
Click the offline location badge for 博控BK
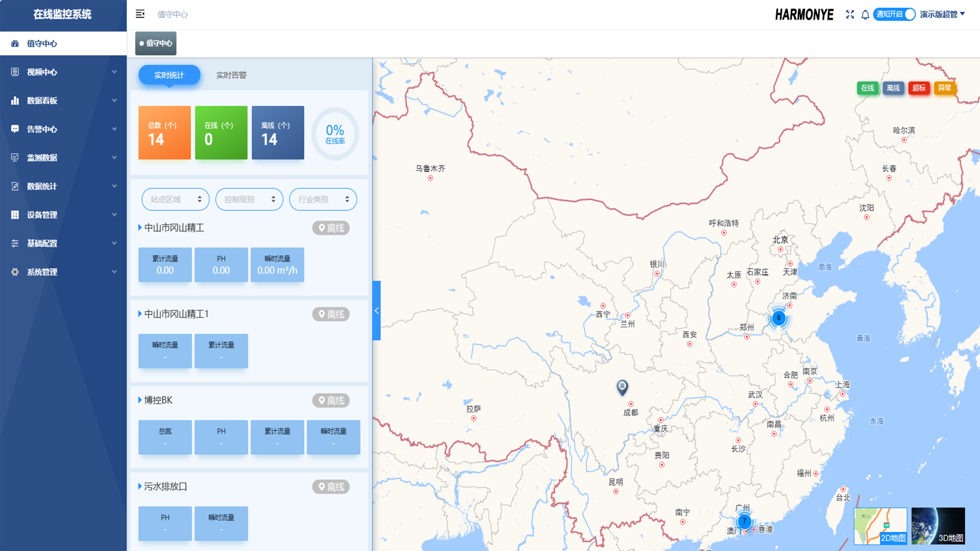click(331, 400)
